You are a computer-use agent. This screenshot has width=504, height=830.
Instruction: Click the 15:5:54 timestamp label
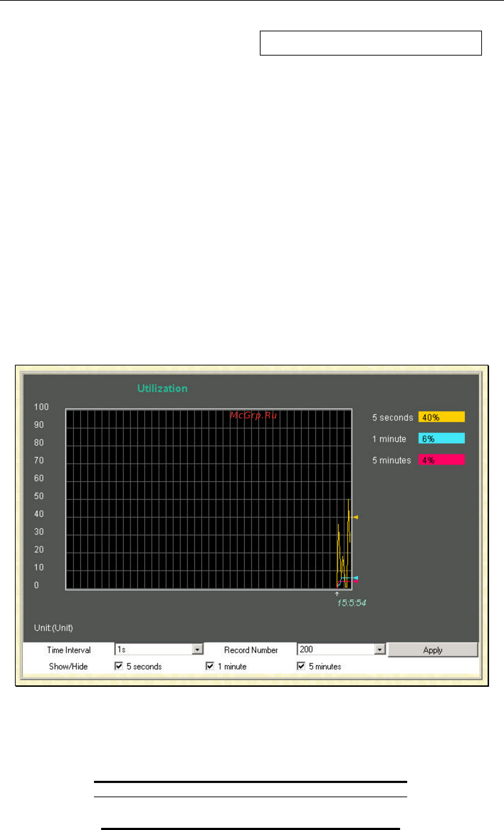point(351,603)
